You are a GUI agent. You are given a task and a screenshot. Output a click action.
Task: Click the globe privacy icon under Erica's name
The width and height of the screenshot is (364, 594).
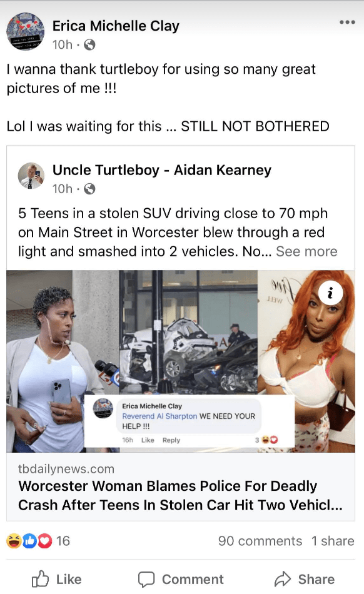coord(89,44)
